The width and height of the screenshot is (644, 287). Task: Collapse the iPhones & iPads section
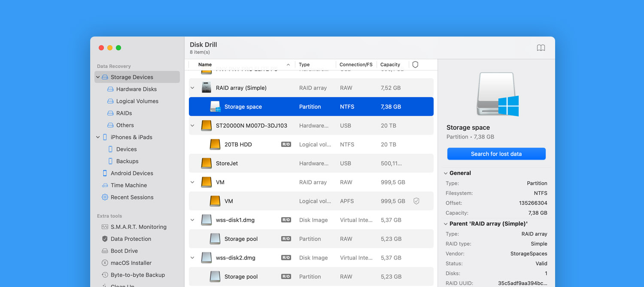(98, 137)
